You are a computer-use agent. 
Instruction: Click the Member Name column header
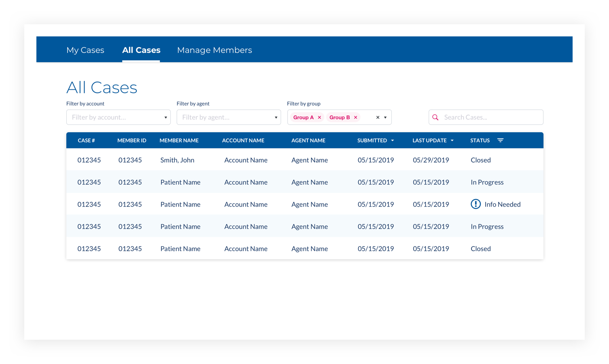(x=179, y=140)
